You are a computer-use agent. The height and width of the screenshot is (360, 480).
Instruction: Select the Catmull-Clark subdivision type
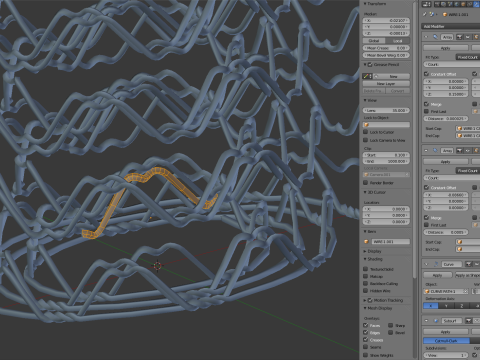pos(446,341)
